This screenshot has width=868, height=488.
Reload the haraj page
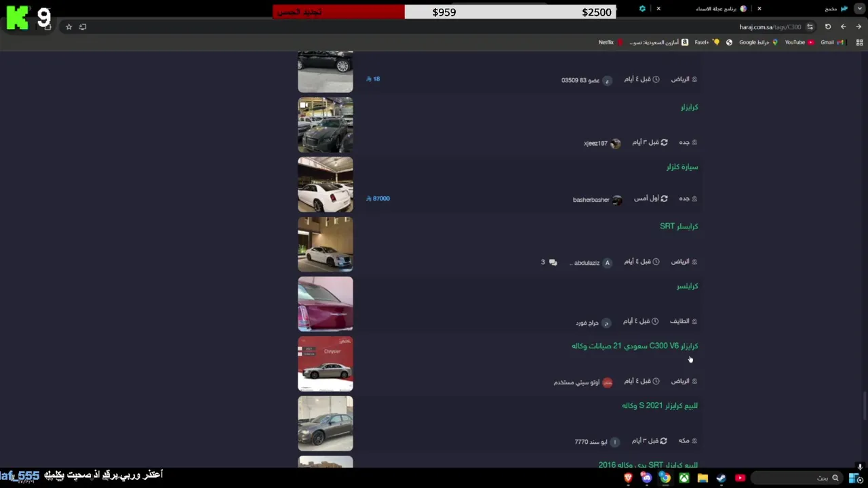tap(828, 27)
